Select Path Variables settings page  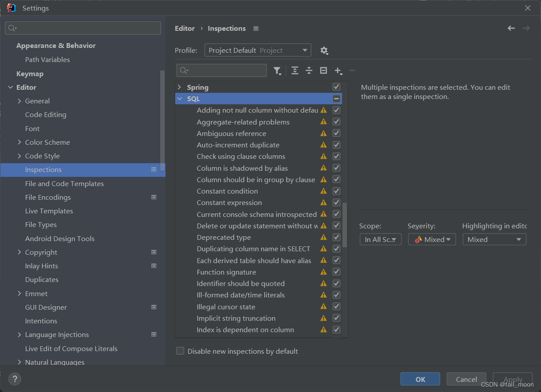click(x=48, y=59)
